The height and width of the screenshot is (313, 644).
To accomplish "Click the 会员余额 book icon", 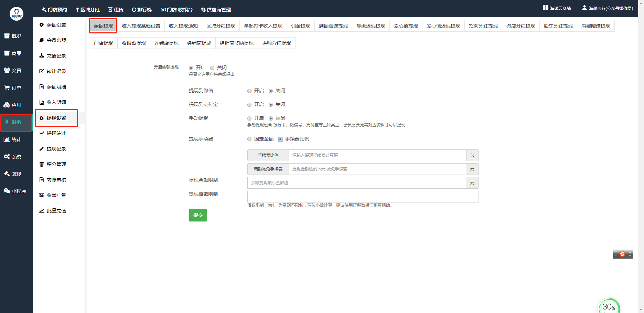I will click(42, 40).
